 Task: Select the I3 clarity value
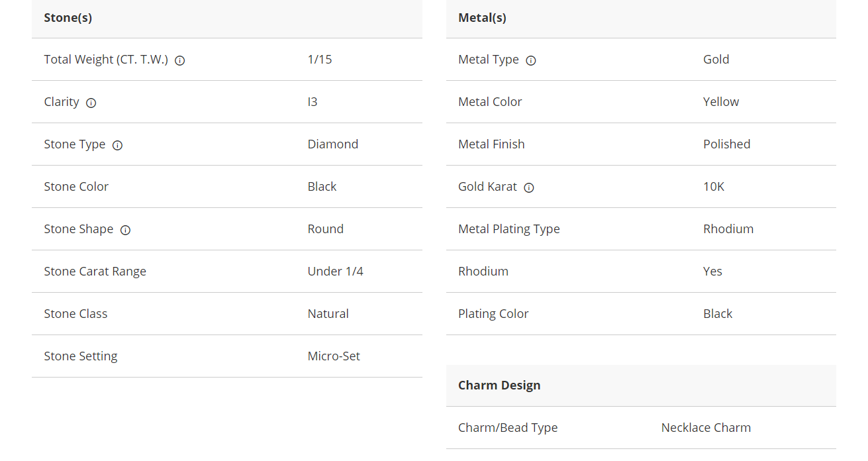(x=313, y=102)
